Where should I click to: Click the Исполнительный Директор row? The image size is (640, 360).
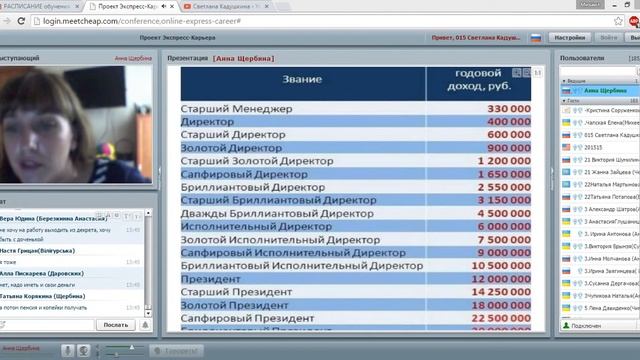pos(356,227)
